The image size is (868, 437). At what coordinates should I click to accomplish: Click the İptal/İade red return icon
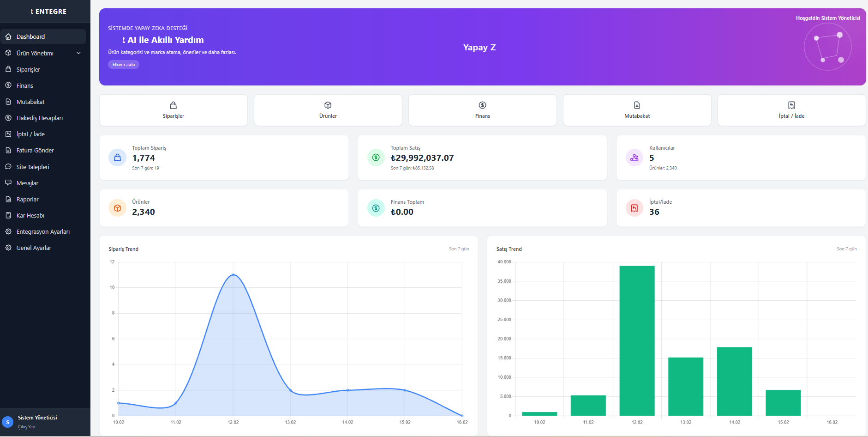tap(635, 208)
